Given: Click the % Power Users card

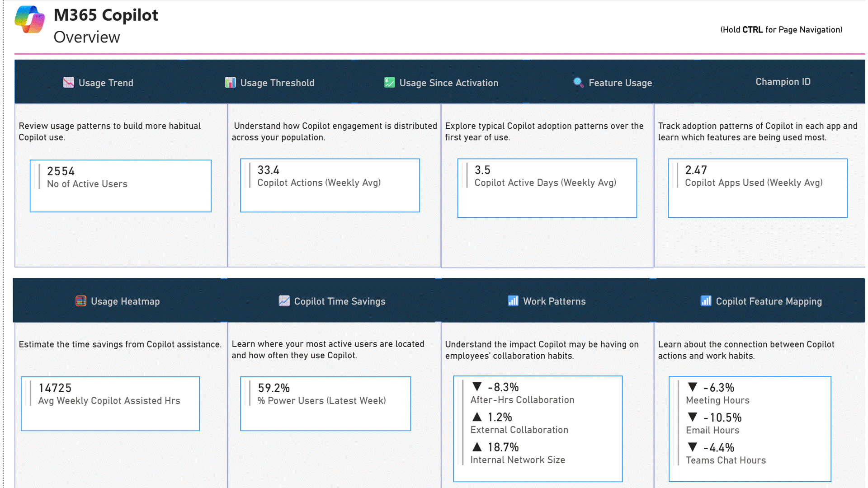Looking at the screenshot, I should pyautogui.click(x=325, y=404).
